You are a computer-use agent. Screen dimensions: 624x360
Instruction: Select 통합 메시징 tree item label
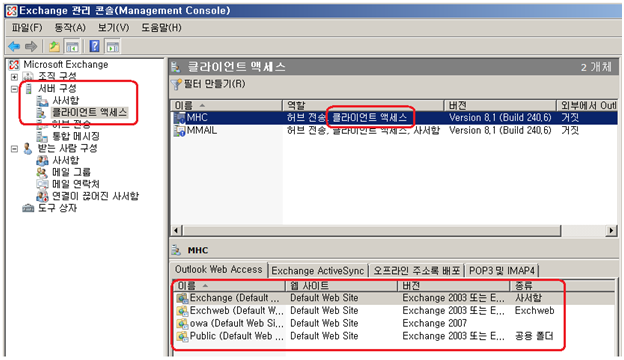tap(76, 136)
